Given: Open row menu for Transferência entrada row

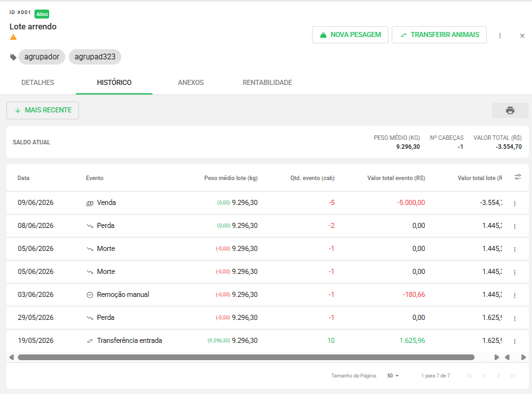Looking at the screenshot, I should click(515, 341).
